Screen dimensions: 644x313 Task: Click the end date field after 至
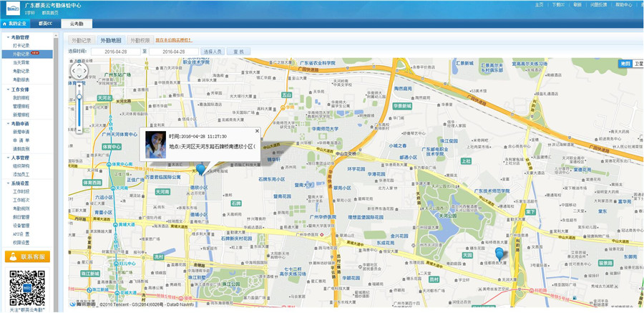click(x=174, y=52)
